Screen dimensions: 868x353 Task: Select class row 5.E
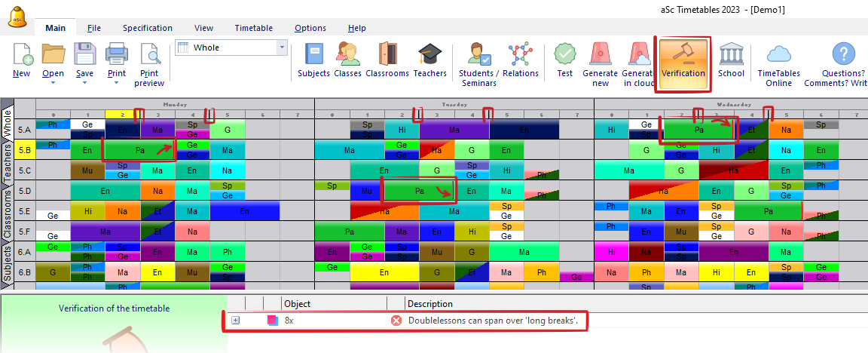pos(24,210)
